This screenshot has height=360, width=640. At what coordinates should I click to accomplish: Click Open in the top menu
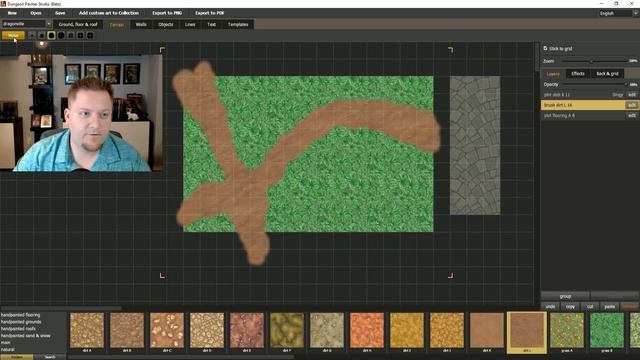pyautogui.click(x=36, y=13)
